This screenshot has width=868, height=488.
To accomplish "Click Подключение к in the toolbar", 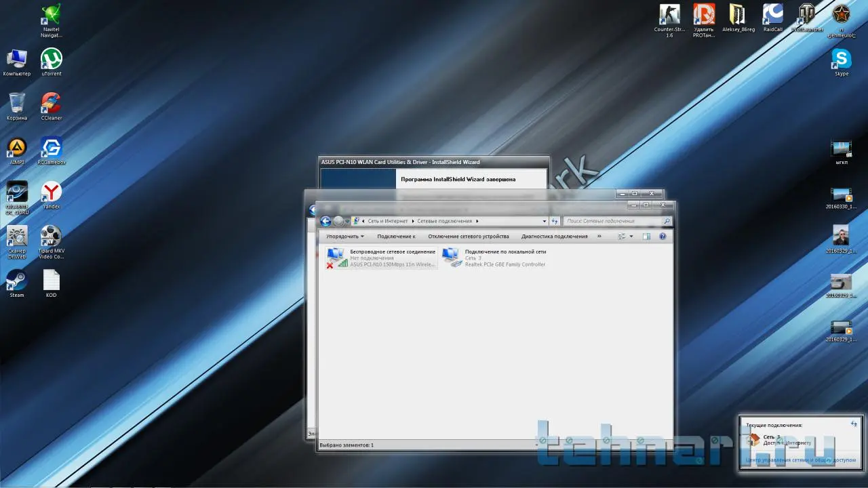I will pyautogui.click(x=396, y=237).
